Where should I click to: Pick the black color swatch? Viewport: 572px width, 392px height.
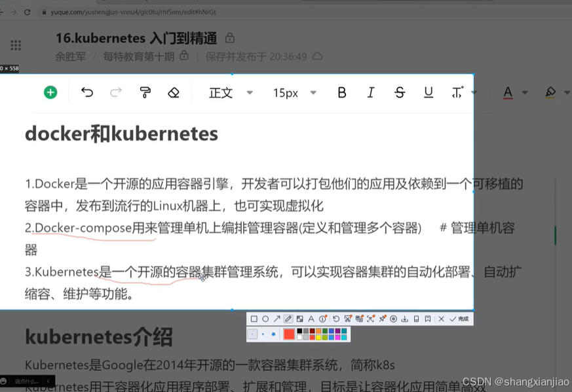coord(299,330)
